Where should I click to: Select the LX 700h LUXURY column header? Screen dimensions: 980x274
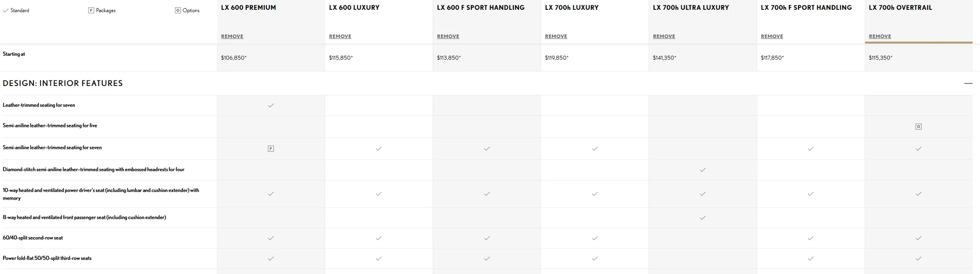(572, 8)
